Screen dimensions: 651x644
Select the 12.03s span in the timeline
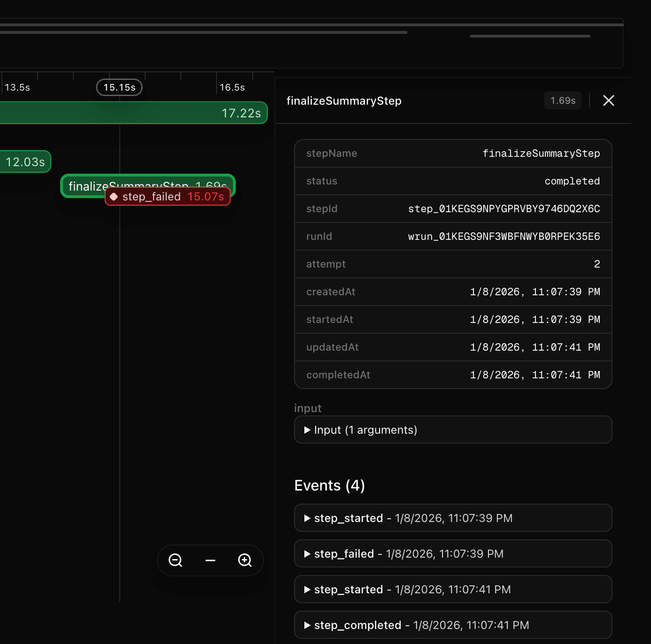25,162
